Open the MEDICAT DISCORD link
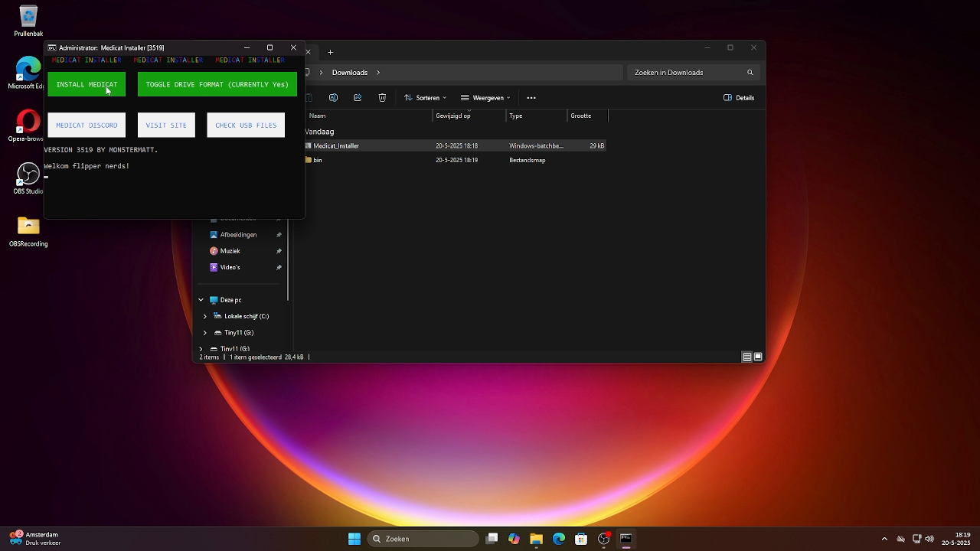 (87, 125)
